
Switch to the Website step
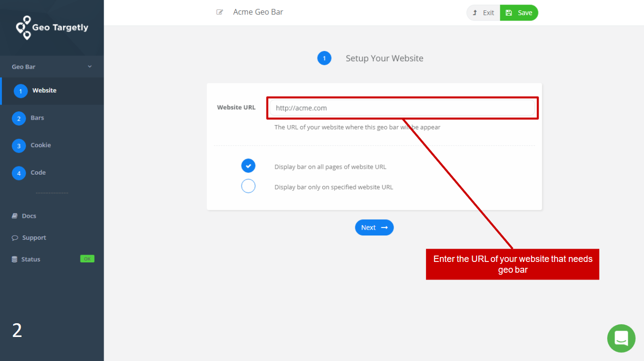tap(45, 91)
